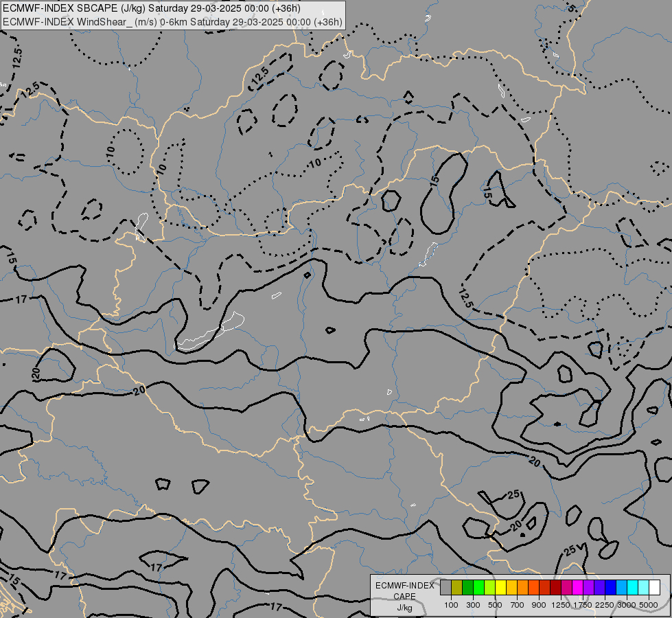
Task: Select the bright magenta legend swatch
Action: pos(578,587)
